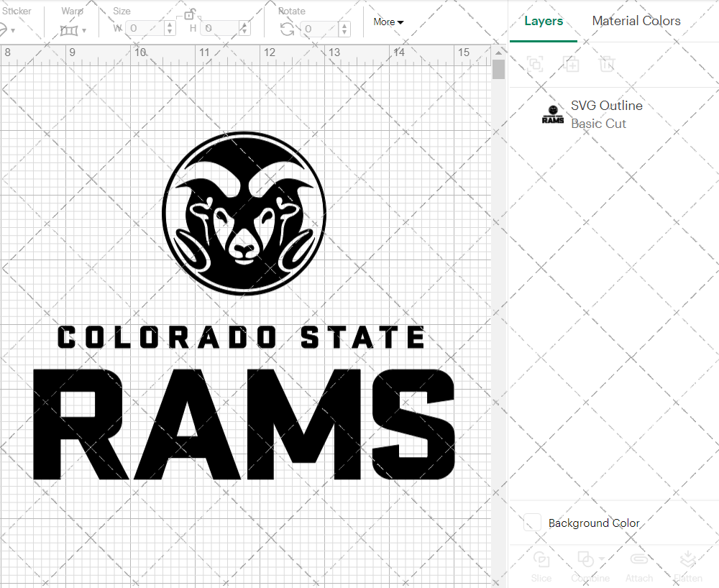This screenshot has width=719, height=588.
Task: Switch to the Layers tab
Action: click(544, 21)
